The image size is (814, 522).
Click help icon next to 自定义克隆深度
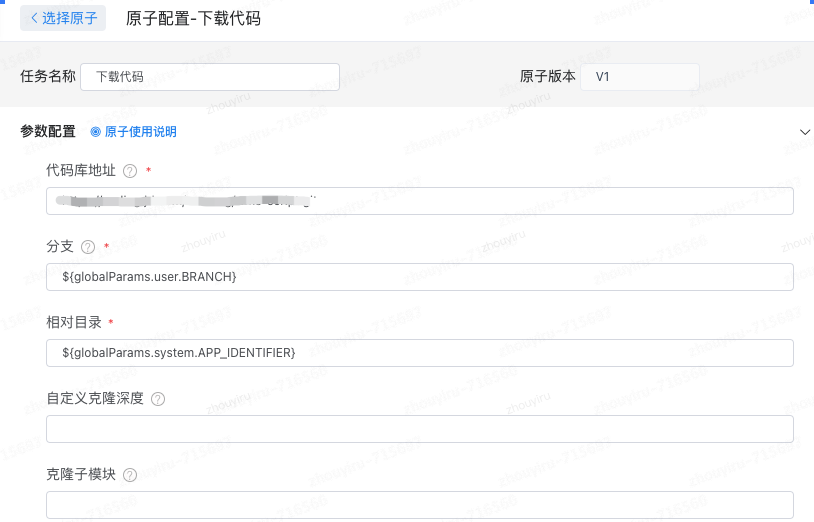point(158,399)
